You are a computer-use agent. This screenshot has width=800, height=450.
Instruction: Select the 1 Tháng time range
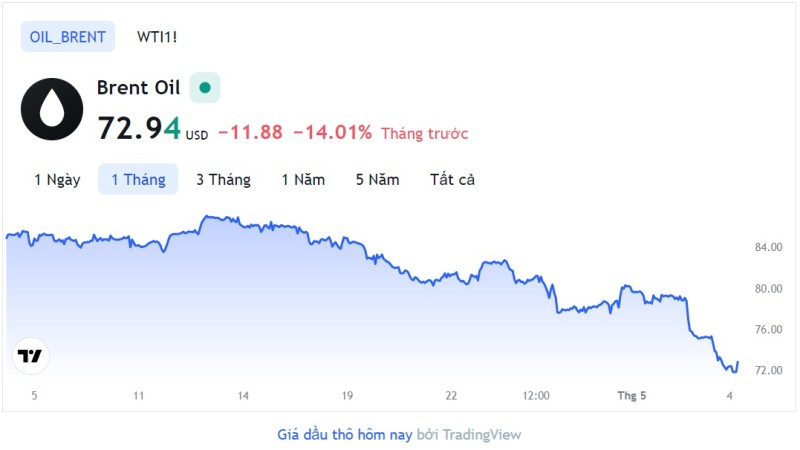click(x=138, y=180)
